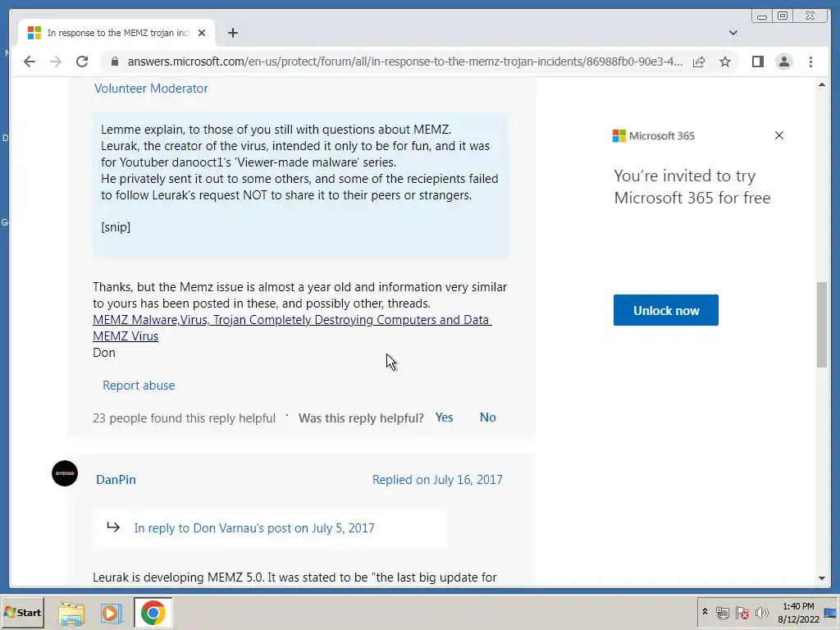Open the browser side panel
The image size is (840, 630).
coord(757,62)
